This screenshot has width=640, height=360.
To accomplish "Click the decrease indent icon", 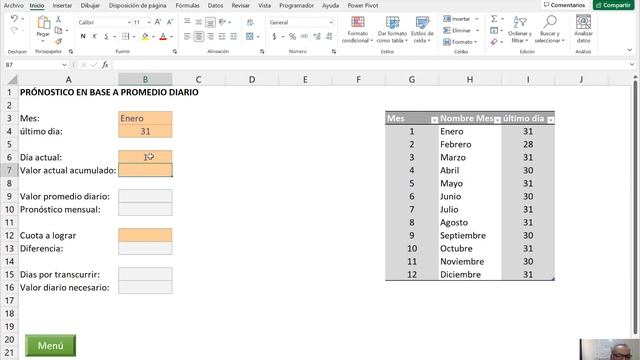I will tap(222, 37).
